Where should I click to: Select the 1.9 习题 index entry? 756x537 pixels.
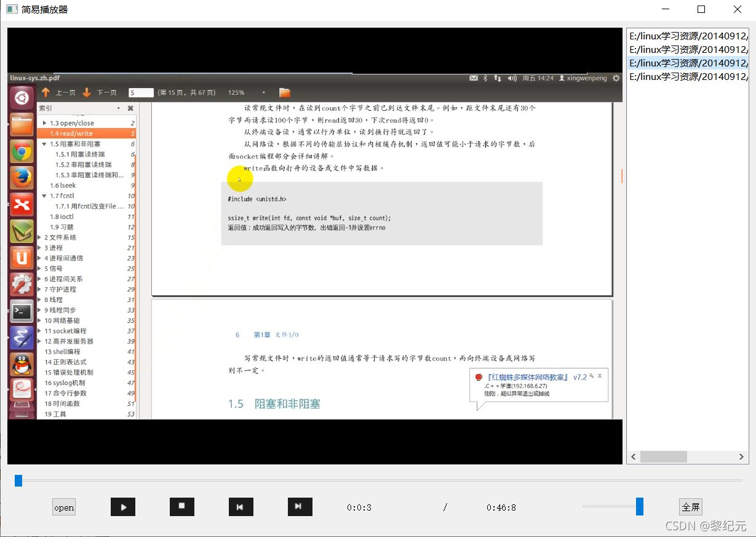tap(62, 227)
